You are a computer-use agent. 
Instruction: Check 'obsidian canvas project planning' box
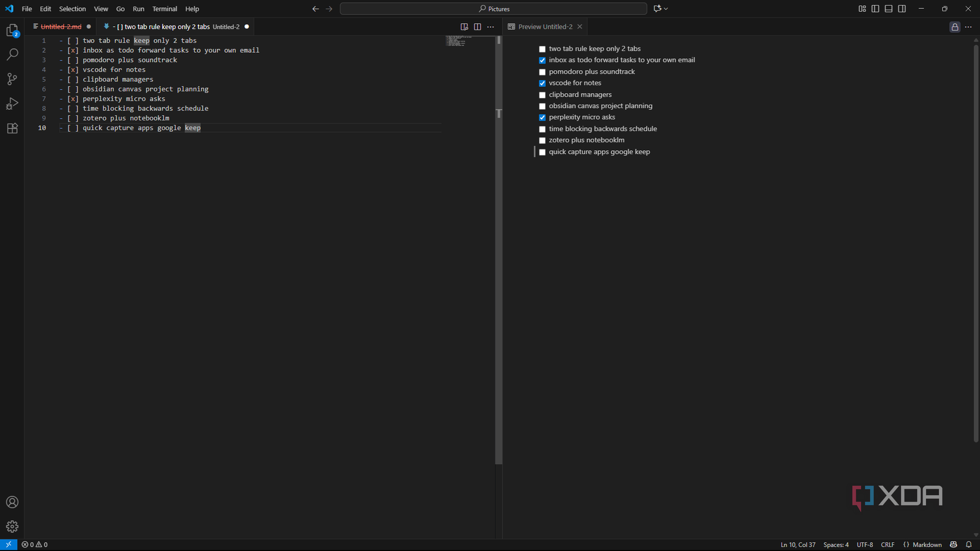pyautogui.click(x=542, y=106)
